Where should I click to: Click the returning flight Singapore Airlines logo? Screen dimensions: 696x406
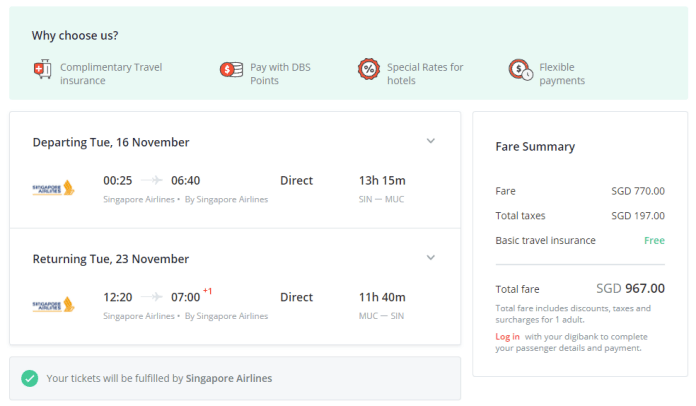[53, 304]
